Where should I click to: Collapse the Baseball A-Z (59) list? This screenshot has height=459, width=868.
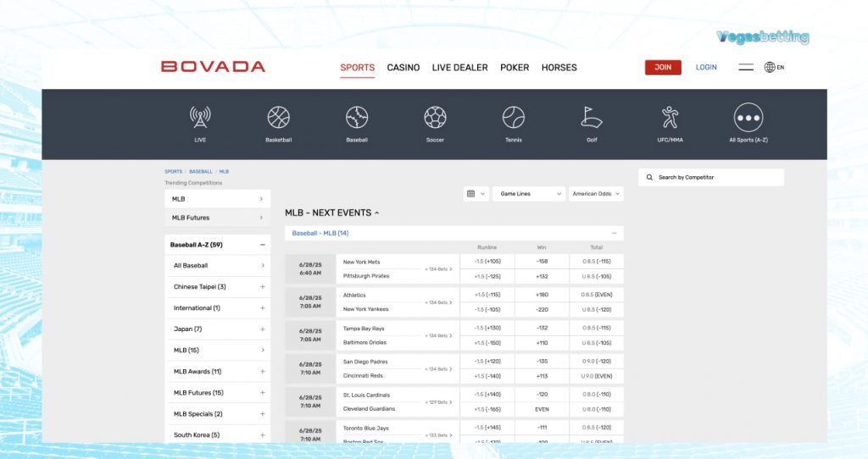tap(263, 245)
